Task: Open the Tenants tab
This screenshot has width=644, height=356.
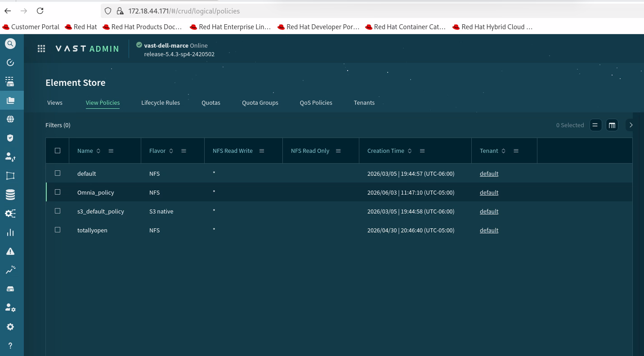Action: pos(364,103)
